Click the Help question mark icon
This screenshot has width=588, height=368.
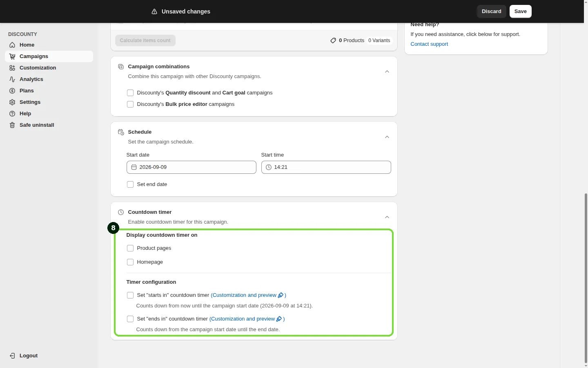click(12, 114)
